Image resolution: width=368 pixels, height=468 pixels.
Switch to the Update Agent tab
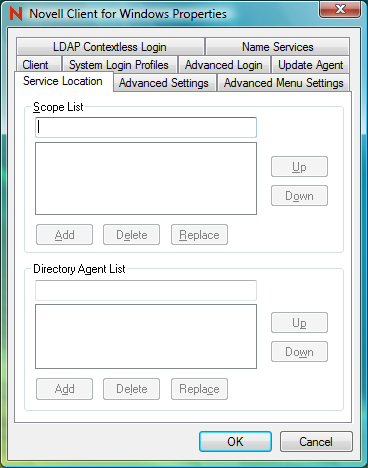pyautogui.click(x=310, y=64)
